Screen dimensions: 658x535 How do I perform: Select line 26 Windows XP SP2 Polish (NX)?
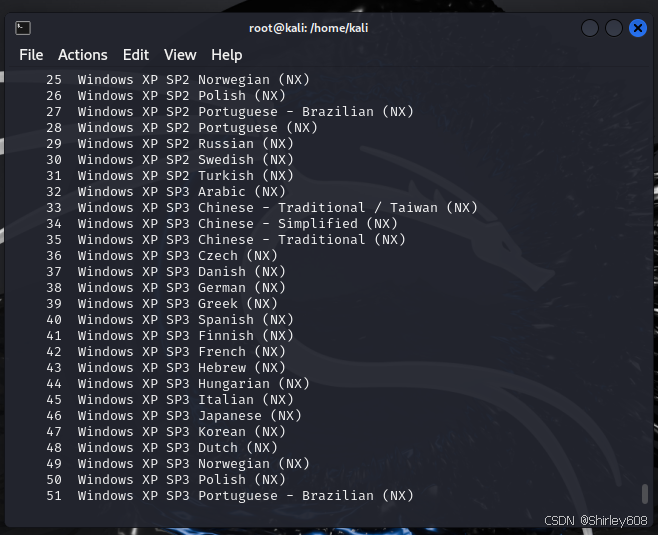[x=166, y=96]
